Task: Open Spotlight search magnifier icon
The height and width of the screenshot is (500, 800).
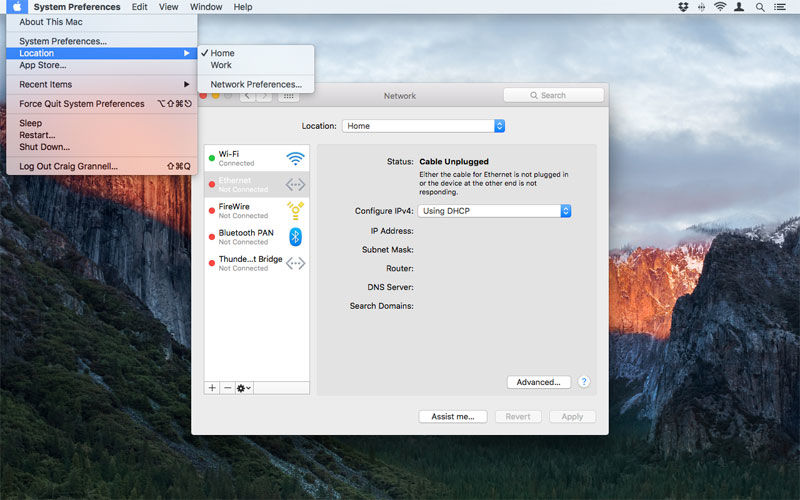Action: (x=760, y=7)
